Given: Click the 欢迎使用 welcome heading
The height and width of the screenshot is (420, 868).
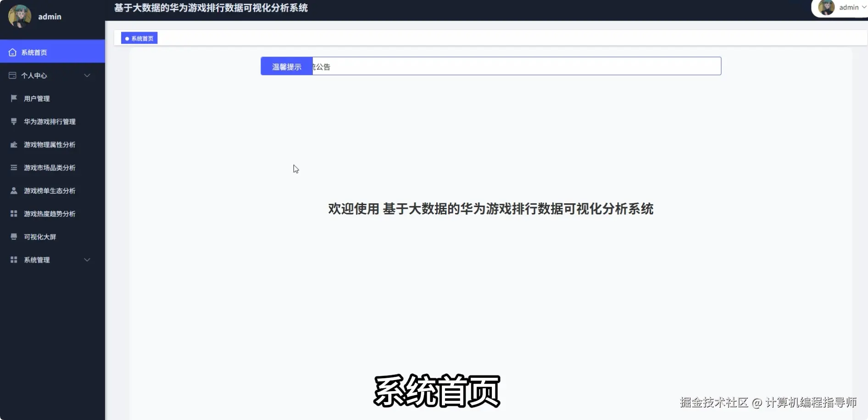Looking at the screenshot, I should 490,209.
